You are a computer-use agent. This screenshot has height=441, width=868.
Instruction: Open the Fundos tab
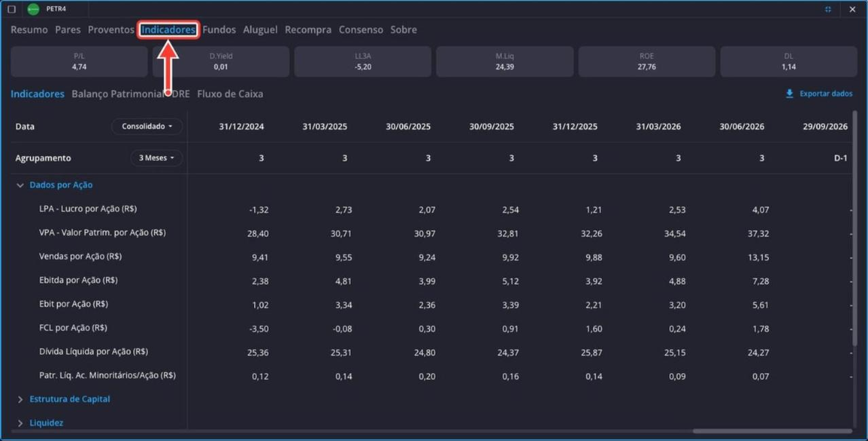tap(219, 30)
